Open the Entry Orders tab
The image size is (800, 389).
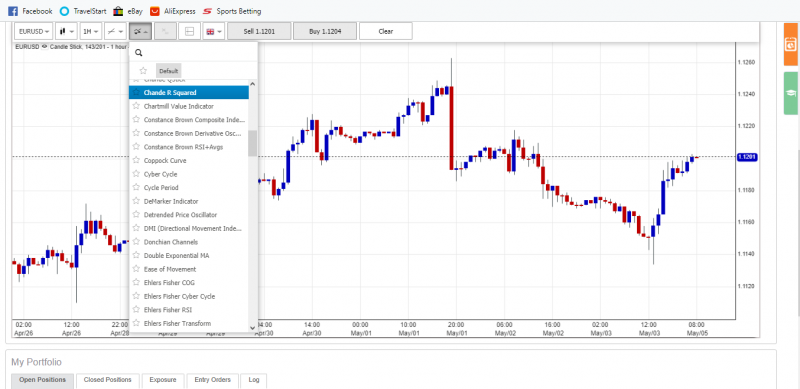(x=212, y=380)
